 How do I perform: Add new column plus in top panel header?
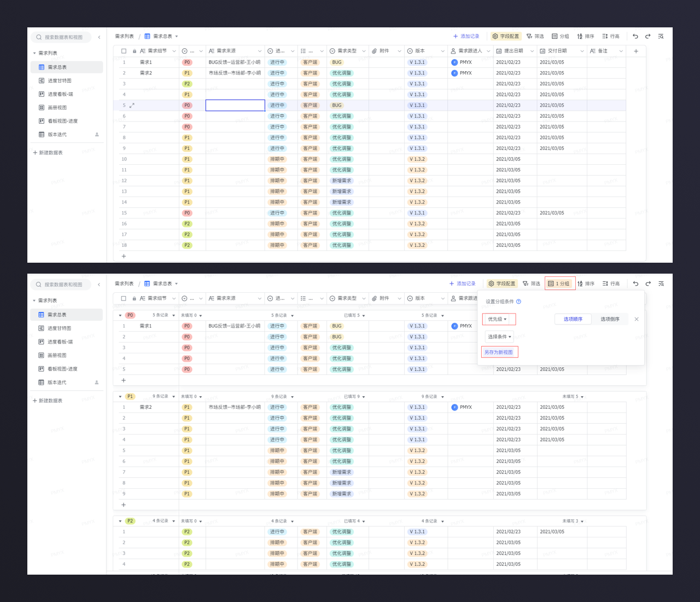636,51
